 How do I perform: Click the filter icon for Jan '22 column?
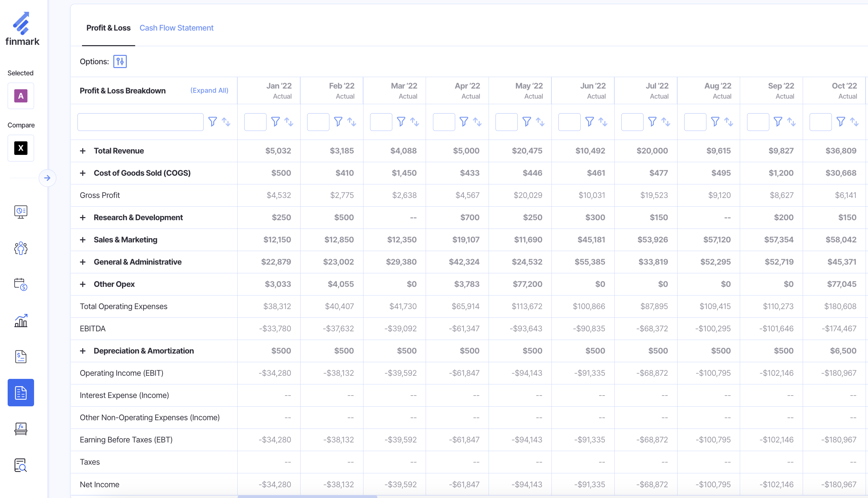[x=276, y=122]
